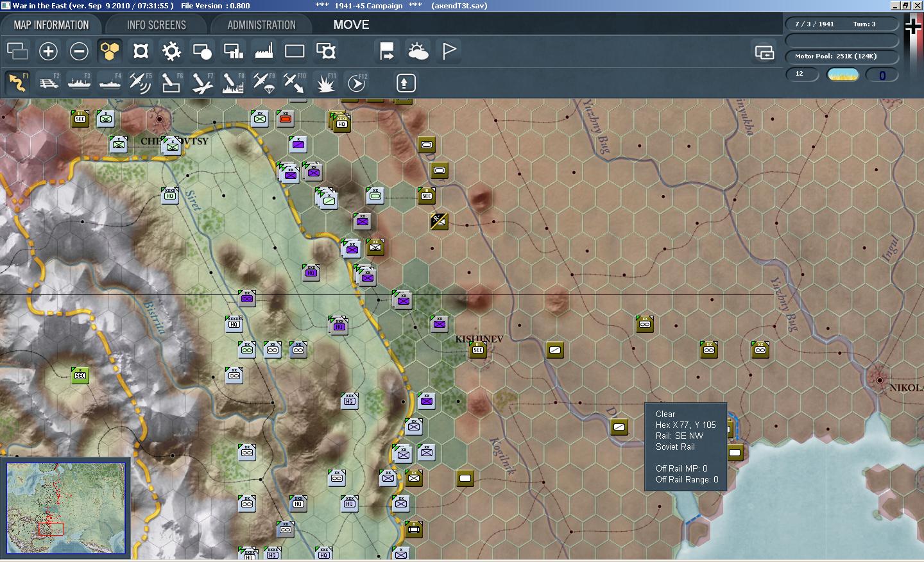Zoom out with the minus icon
Image resolution: width=924 pixels, height=562 pixels.
click(79, 51)
